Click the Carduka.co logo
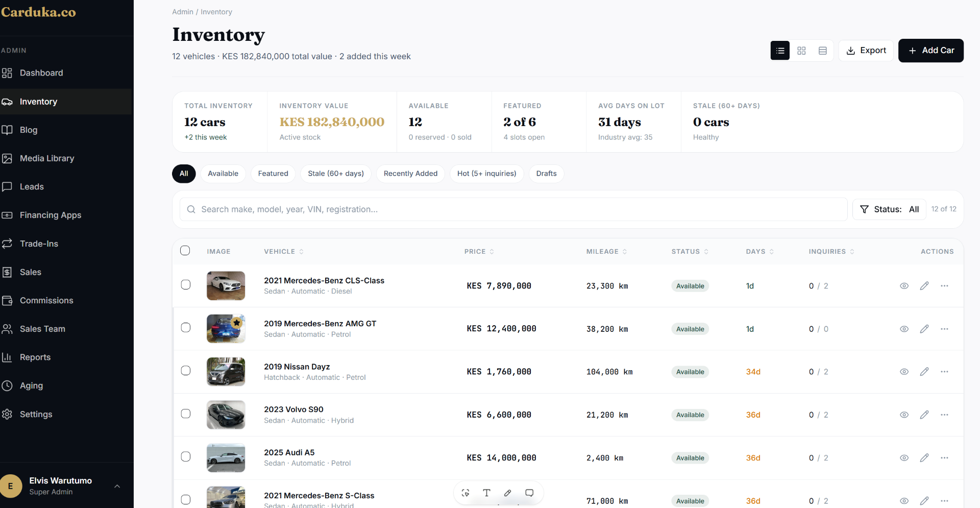980x508 pixels. tap(38, 12)
